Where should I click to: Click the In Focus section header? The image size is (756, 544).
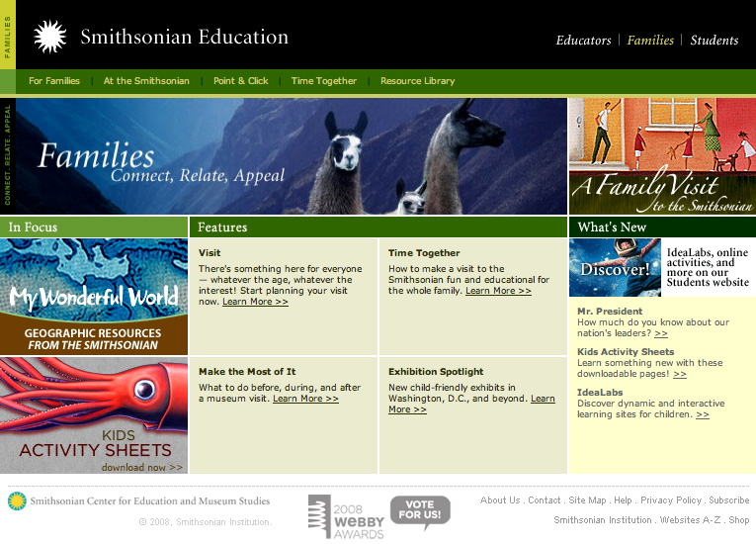coord(94,227)
